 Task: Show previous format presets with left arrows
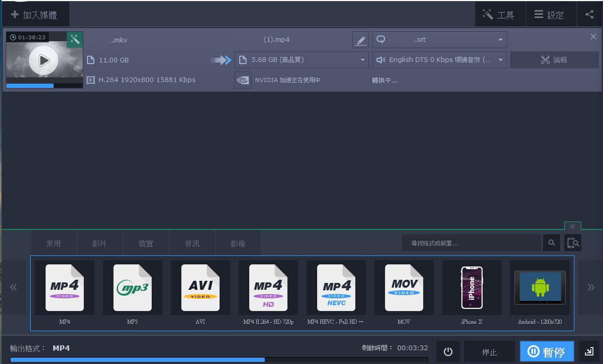coord(13,287)
